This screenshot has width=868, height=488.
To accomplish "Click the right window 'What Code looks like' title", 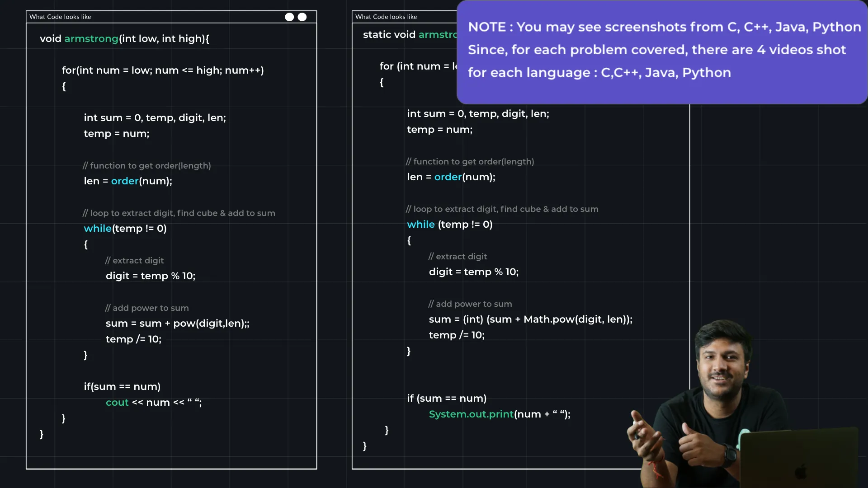I will click(386, 17).
